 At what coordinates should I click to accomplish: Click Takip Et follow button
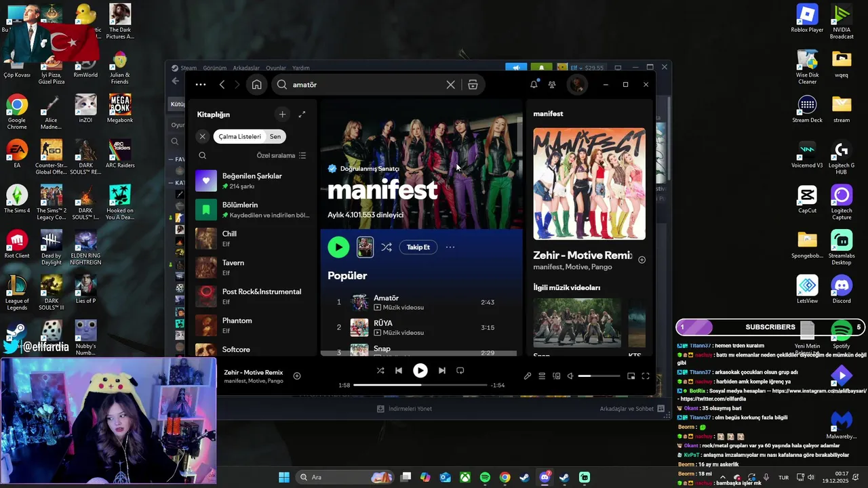[x=418, y=247]
